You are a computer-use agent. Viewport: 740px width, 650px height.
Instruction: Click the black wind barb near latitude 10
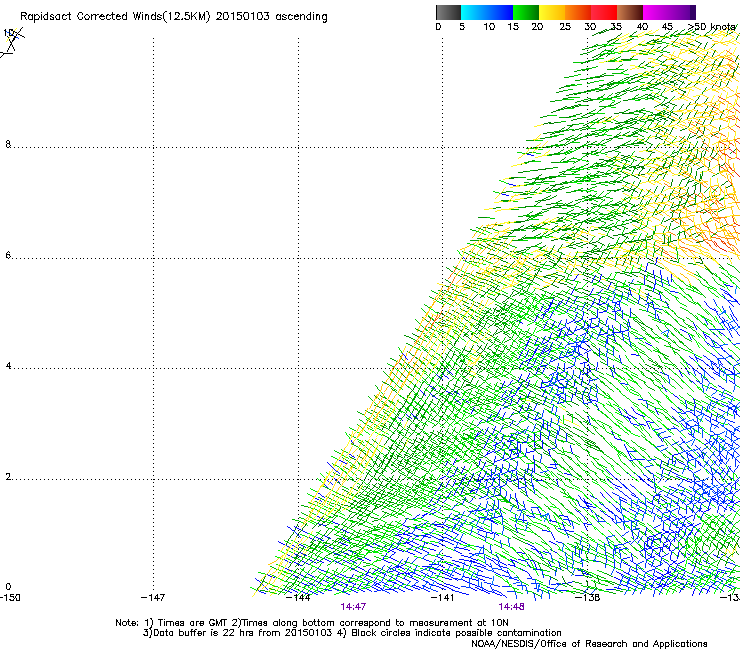[12, 42]
